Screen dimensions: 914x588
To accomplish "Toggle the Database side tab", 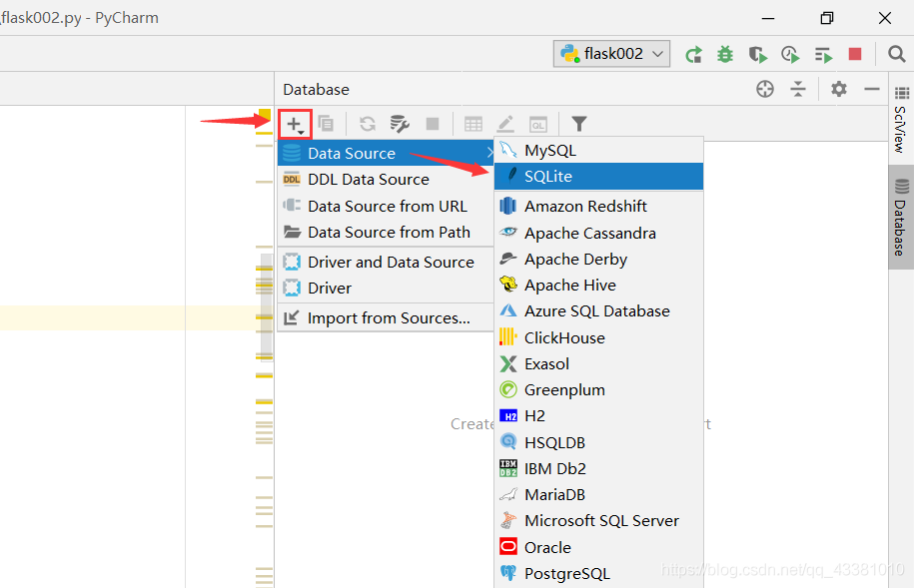I will pos(901,218).
